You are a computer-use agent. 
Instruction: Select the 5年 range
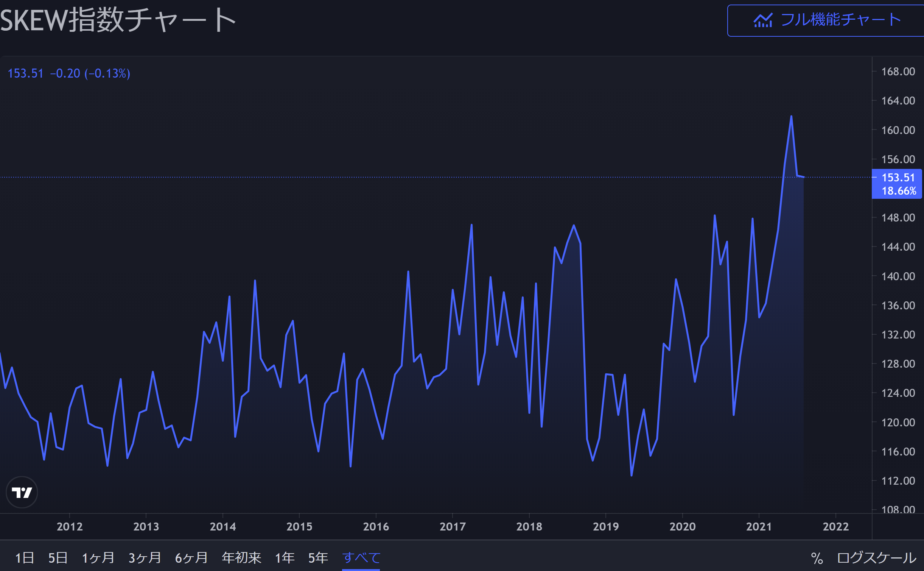coord(318,558)
